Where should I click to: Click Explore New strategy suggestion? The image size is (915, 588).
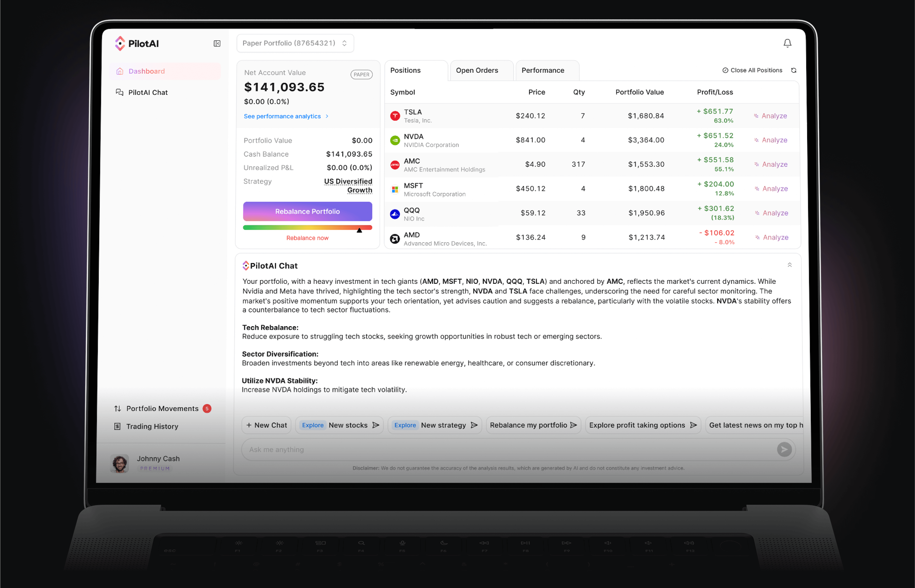(435, 425)
